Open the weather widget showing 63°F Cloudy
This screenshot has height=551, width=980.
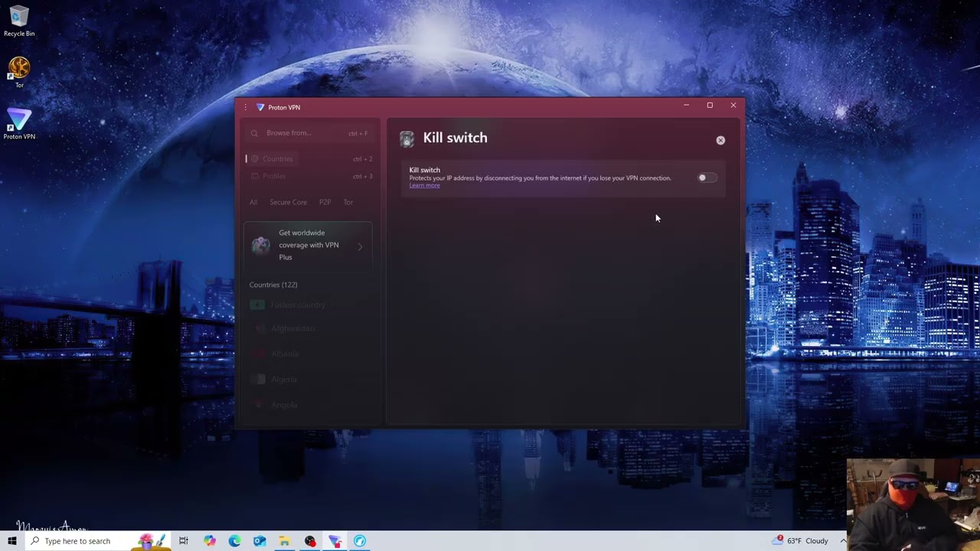click(802, 541)
